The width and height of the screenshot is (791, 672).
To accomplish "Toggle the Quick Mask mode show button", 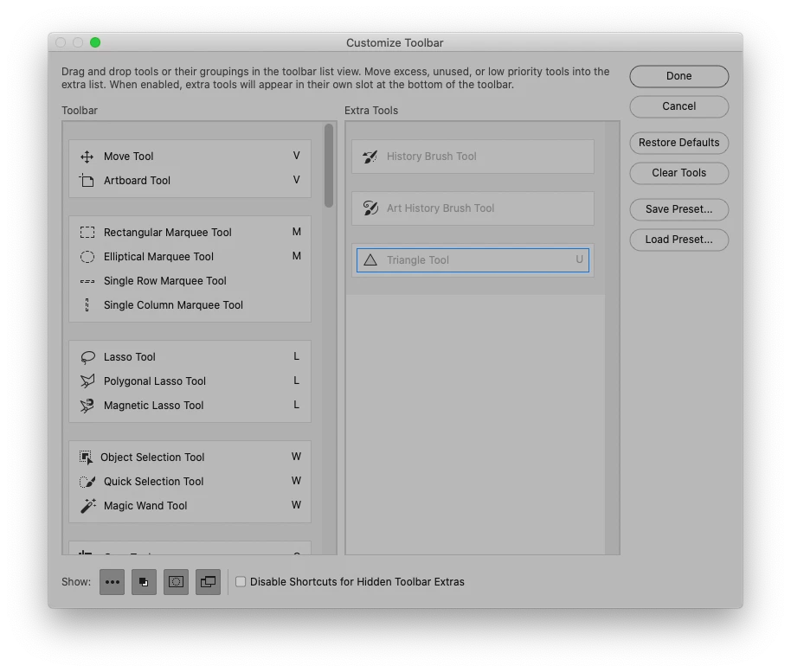I will click(176, 582).
